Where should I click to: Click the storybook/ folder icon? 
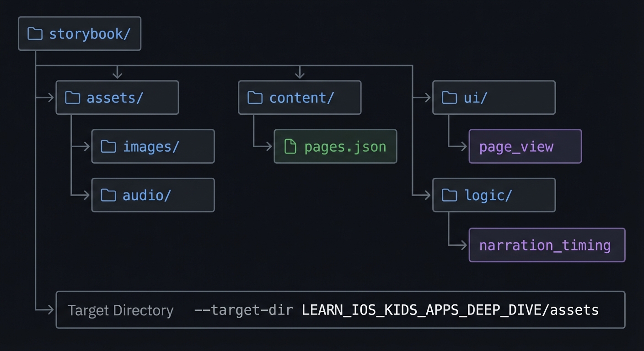click(35, 33)
